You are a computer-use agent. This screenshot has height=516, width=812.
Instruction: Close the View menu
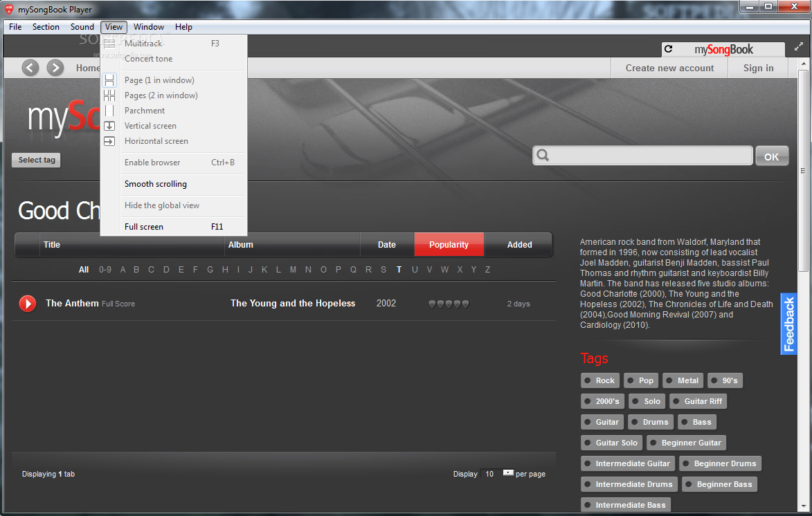[x=114, y=27]
